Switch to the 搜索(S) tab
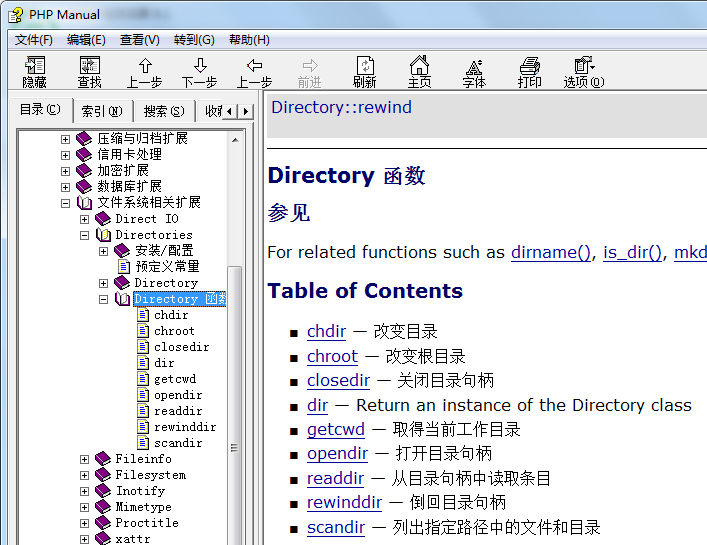 [164, 111]
